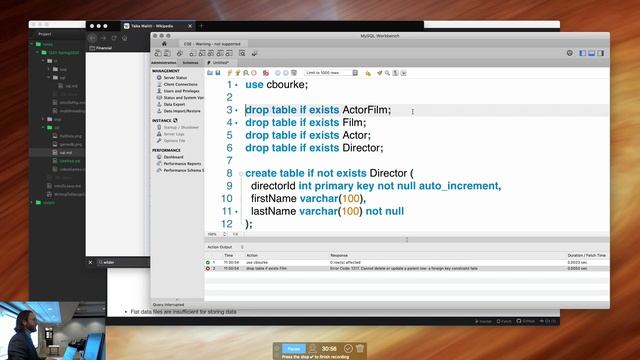The image size is (640, 360).
Task: Open Server Status in Management
Action: 175,78
